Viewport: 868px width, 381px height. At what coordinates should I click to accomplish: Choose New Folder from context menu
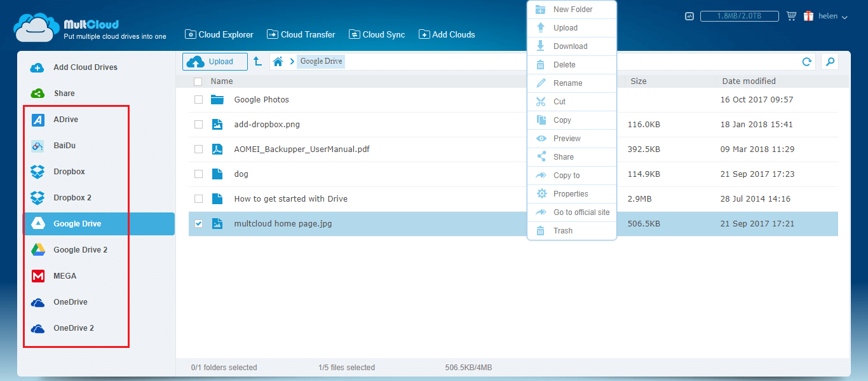(572, 10)
